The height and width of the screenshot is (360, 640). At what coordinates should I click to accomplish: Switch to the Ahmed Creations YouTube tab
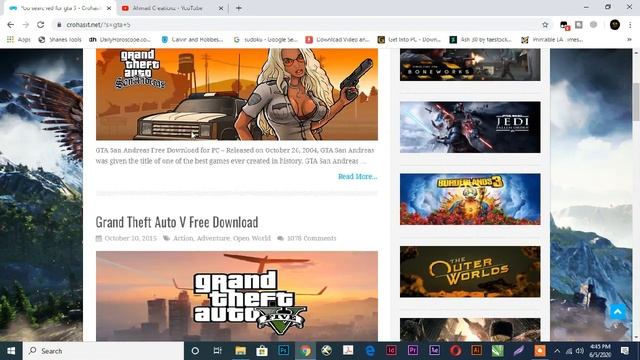pos(168,8)
